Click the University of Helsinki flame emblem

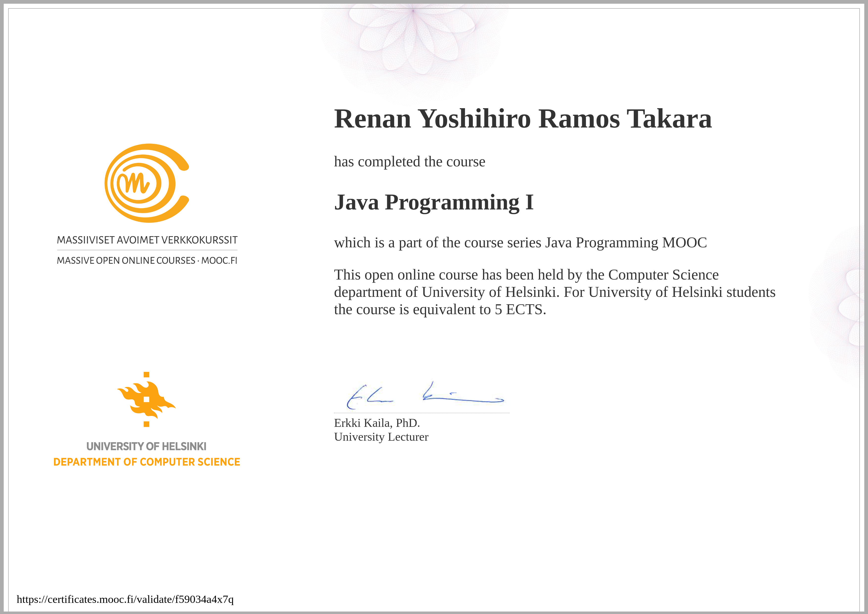pyautogui.click(x=146, y=399)
